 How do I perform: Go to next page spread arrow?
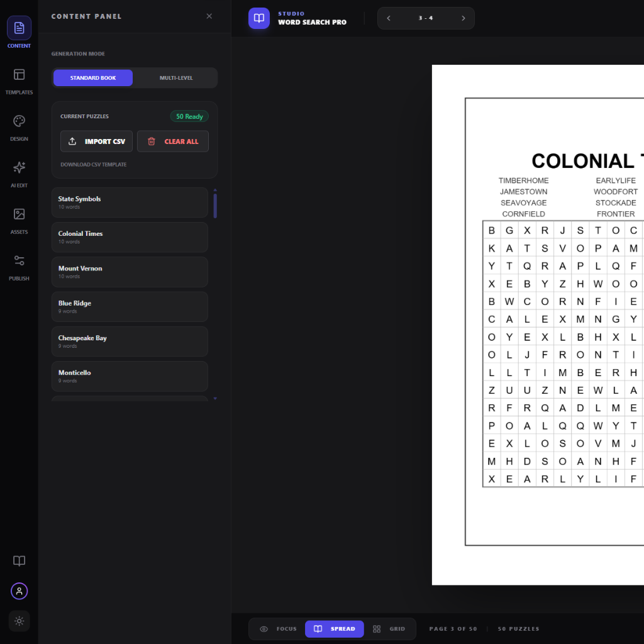[x=464, y=18]
